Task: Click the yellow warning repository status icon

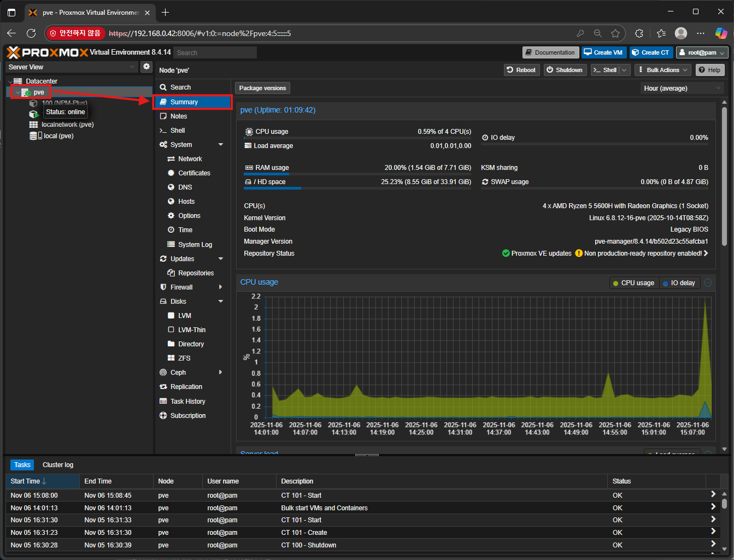Action: click(579, 254)
